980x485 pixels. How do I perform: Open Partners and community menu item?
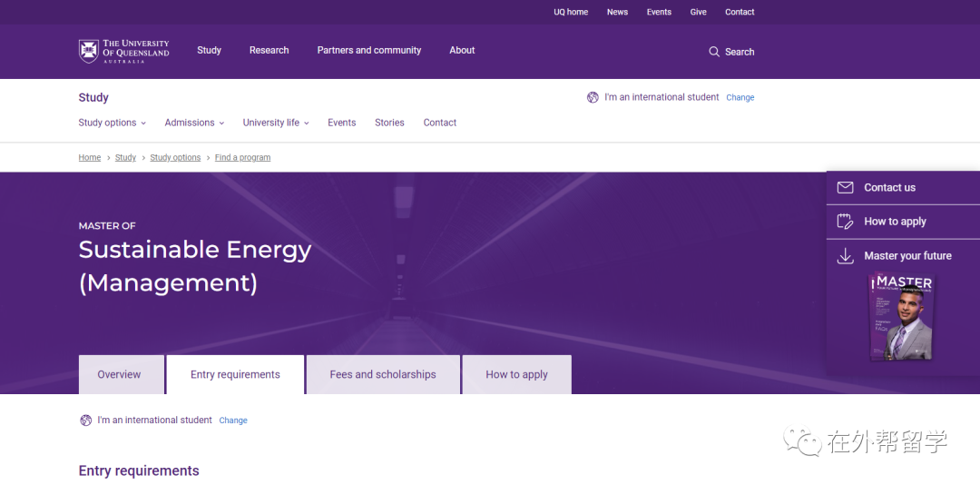tap(369, 50)
